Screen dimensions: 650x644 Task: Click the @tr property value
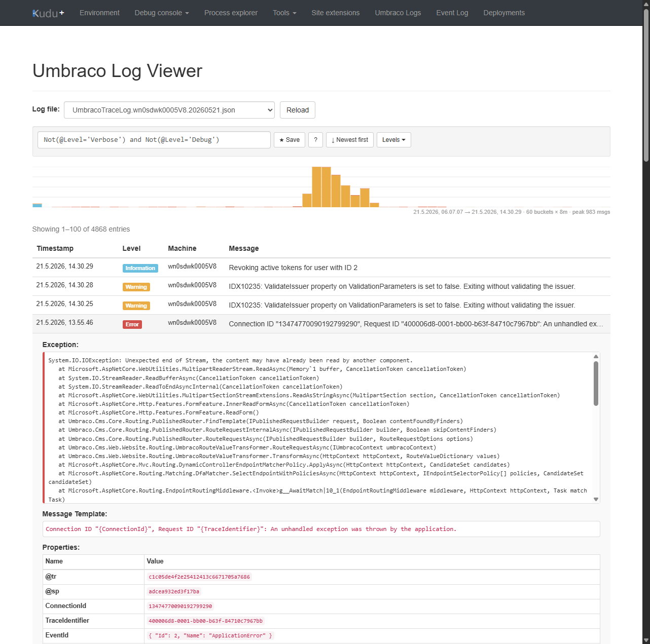click(199, 577)
